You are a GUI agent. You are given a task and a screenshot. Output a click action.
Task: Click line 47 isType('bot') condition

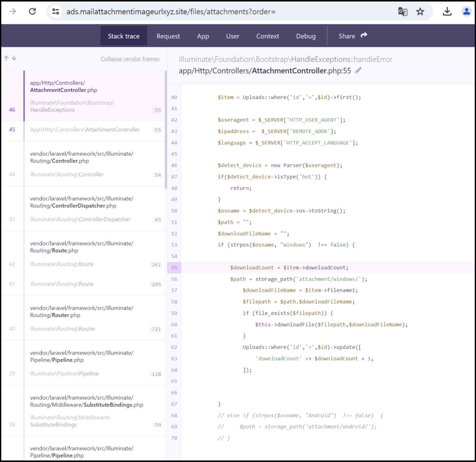(x=272, y=177)
